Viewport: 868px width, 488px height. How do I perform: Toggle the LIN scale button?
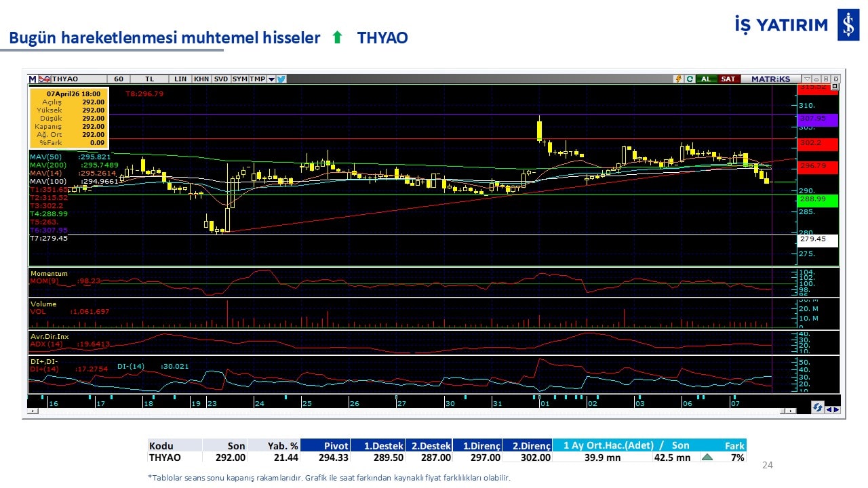coord(180,79)
